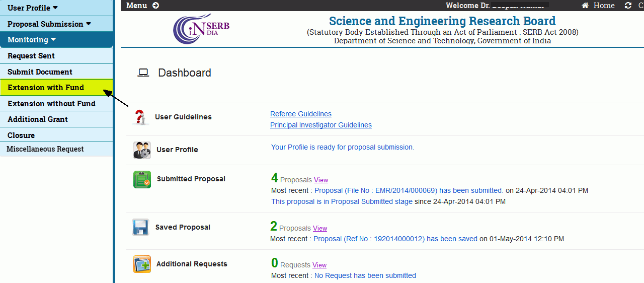Click the refresh icon beside Home
Screen dimensions: 644x283
628,6
